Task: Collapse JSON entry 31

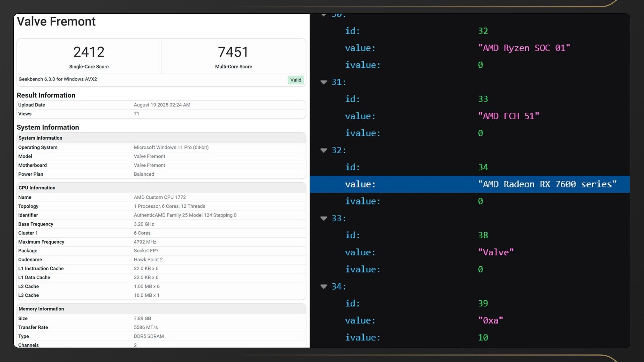Action: pyautogui.click(x=324, y=82)
